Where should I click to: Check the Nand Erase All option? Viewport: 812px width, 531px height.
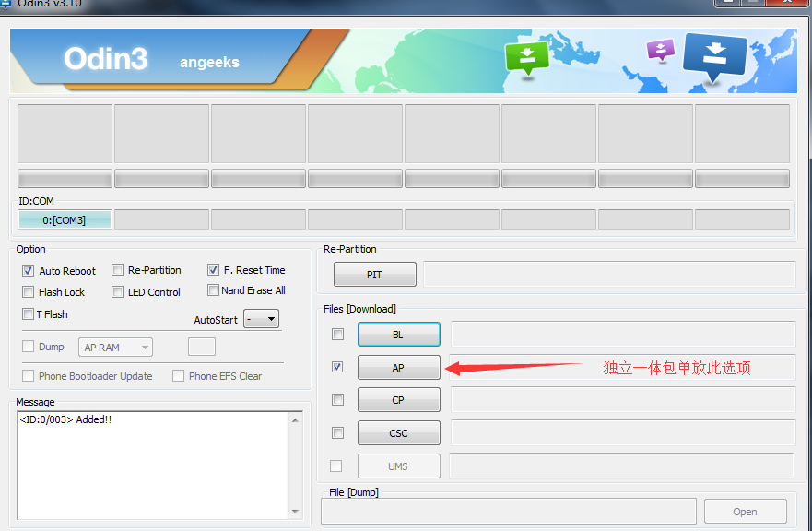click(213, 290)
